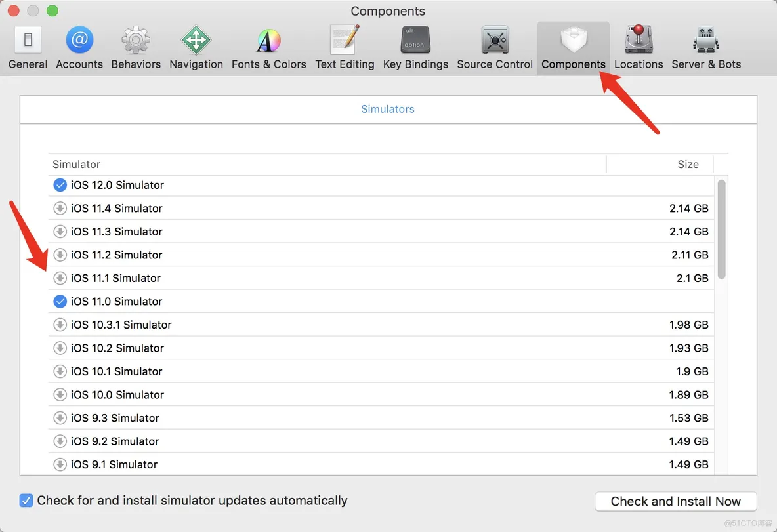Screen dimensions: 777x532
Task: Click the simulator list scrollbar
Action: pyautogui.click(x=721, y=230)
